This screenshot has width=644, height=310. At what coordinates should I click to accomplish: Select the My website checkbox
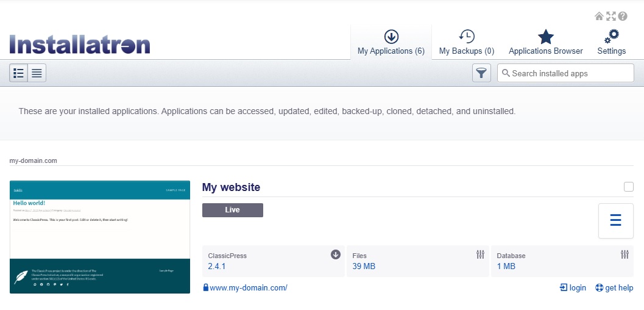click(x=629, y=187)
